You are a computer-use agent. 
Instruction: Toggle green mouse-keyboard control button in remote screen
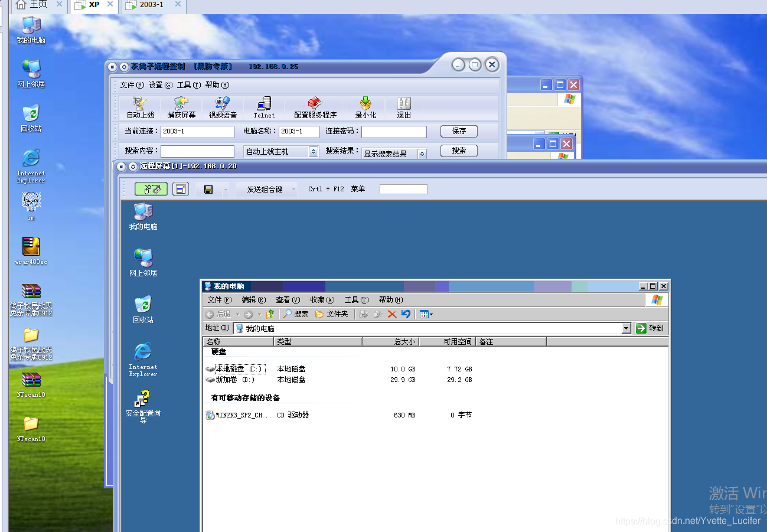(151, 189)
